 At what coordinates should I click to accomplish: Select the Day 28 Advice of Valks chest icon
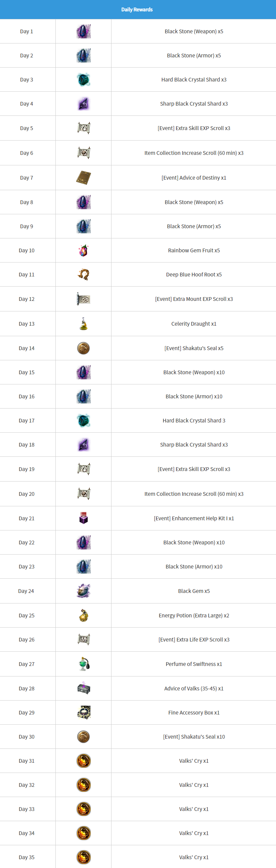[83, 688]
